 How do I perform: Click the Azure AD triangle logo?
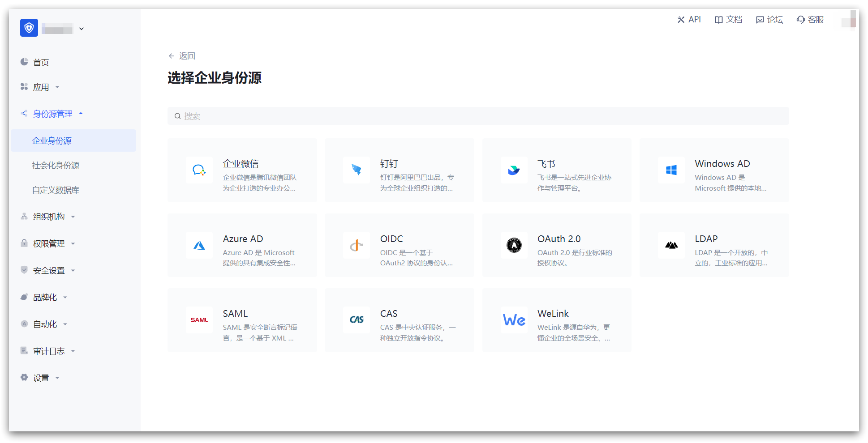[x=199, y=245]
